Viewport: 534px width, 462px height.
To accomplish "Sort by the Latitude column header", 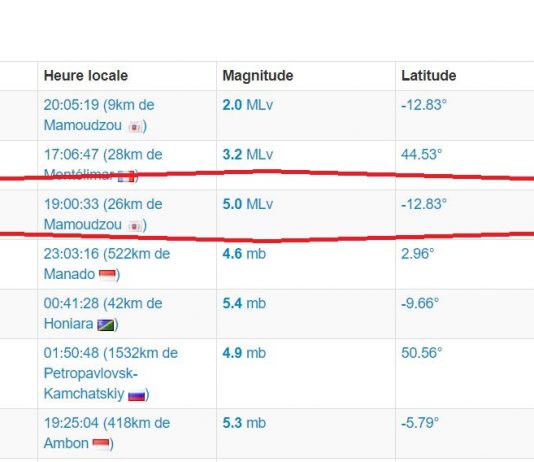I will pos(428,76).
